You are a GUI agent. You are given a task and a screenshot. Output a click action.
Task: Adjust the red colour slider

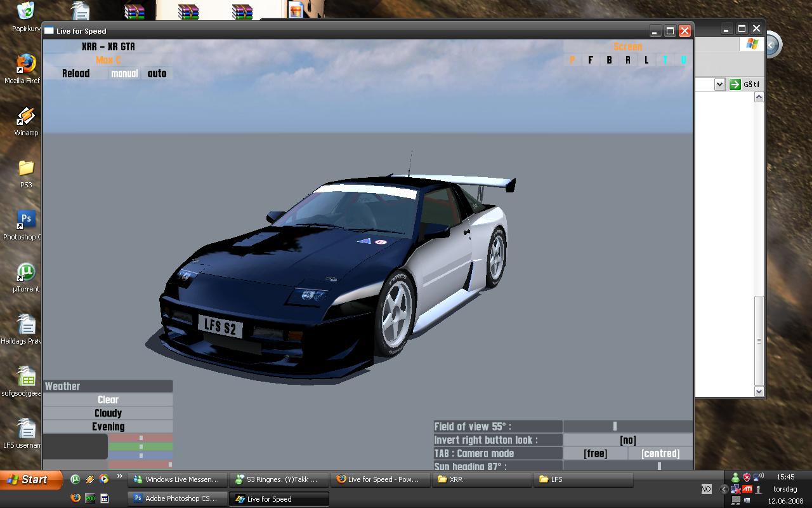[x=141, y=438]
